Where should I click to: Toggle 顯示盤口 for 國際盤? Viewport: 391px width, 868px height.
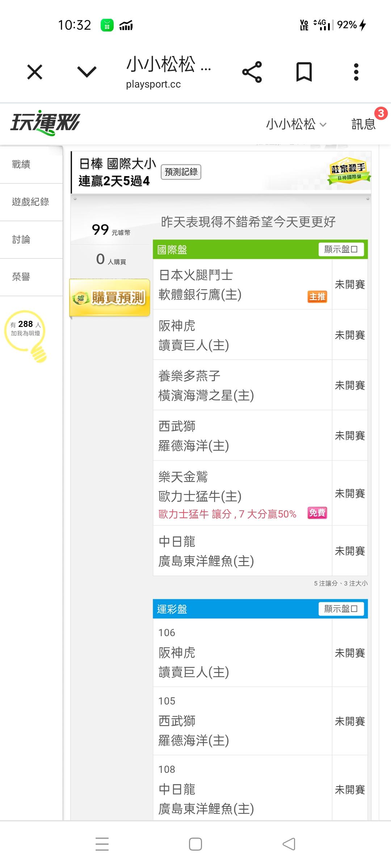pos(341,250)
